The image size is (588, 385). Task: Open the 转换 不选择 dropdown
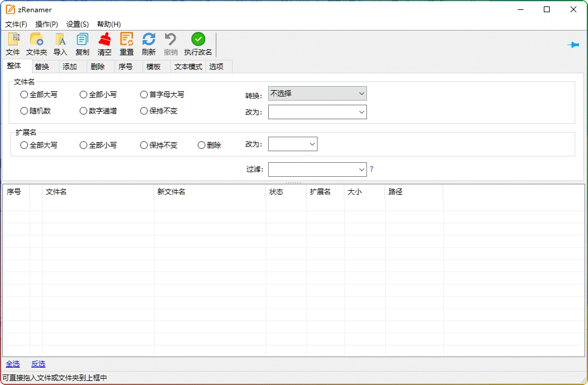pyautogui.click(x=317, y=93)
